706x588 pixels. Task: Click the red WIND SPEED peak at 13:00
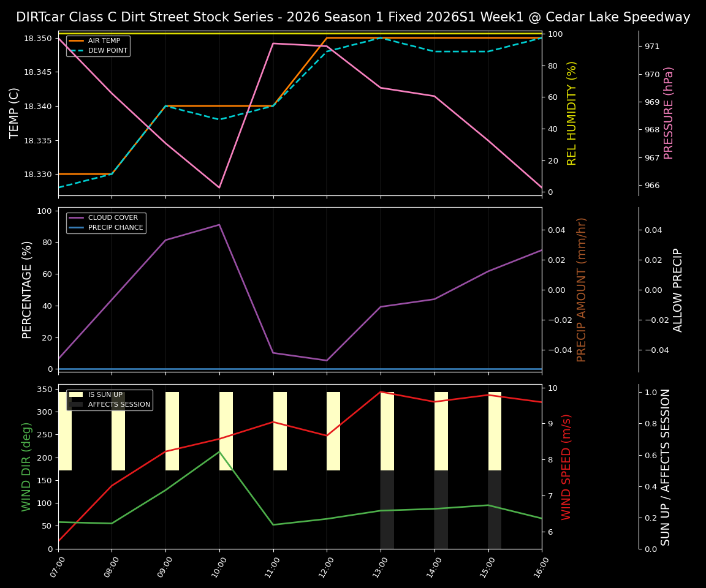pos(381,392)
